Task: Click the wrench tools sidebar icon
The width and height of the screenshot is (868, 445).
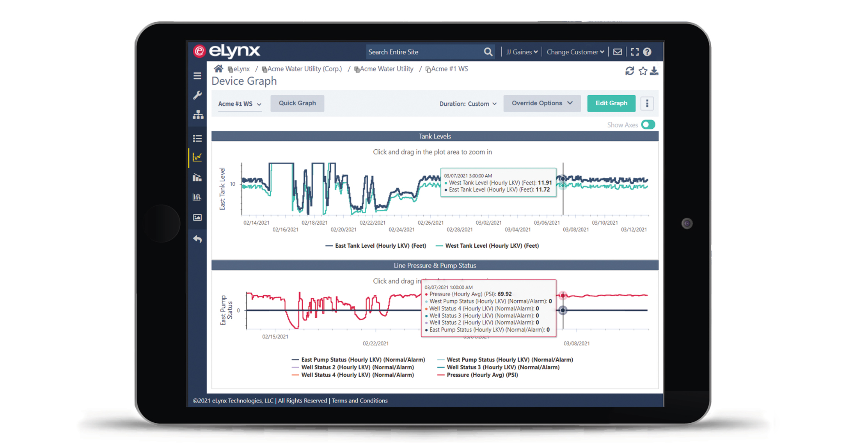Action: [x=197, y=95]
